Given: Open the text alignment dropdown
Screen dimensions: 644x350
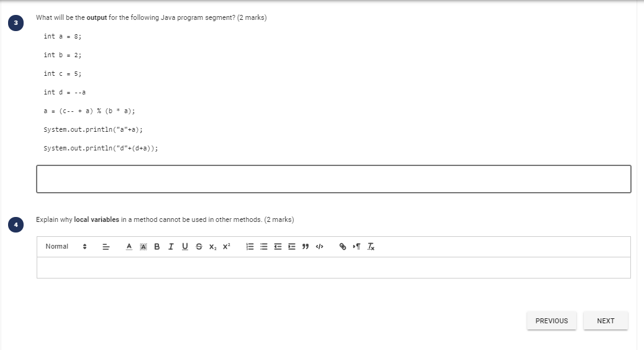Looking at the screenshot, I should 106,247.
